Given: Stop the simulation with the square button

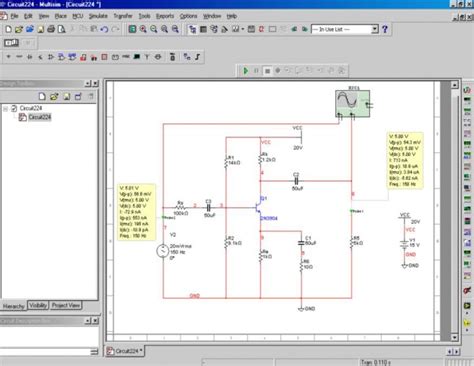Looking at the screenshot, I should click(x=267, y=71).
